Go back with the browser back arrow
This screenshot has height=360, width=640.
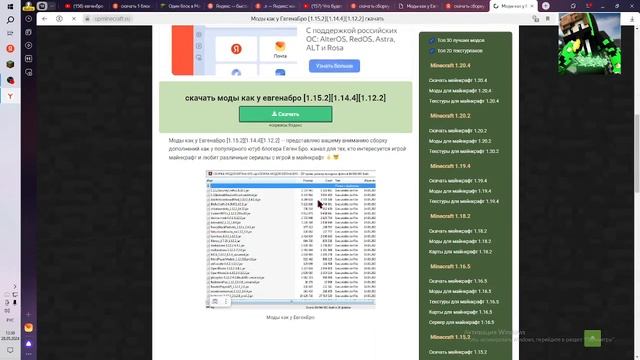point(44,19)
